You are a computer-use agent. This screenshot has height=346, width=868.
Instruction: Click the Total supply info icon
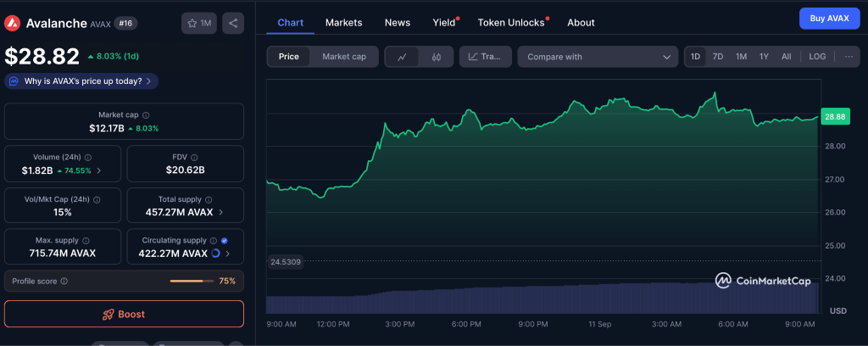(209, 199)
